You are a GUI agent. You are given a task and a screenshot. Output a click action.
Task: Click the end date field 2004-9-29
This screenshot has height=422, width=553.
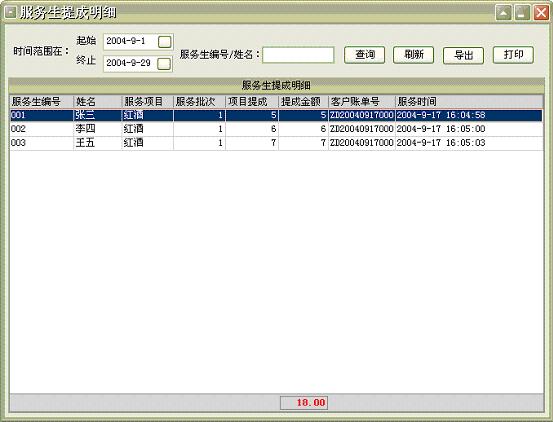[x=130, y=63]
